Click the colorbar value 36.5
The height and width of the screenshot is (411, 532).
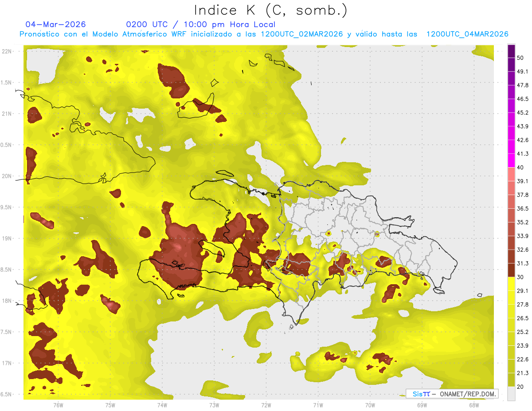[x=522, y=208]
